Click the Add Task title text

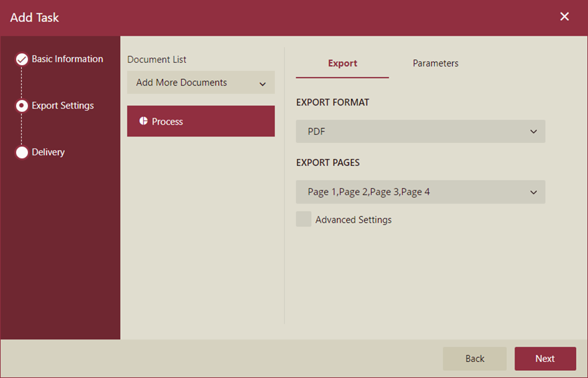pyautogui.click(x=34, y=17)
